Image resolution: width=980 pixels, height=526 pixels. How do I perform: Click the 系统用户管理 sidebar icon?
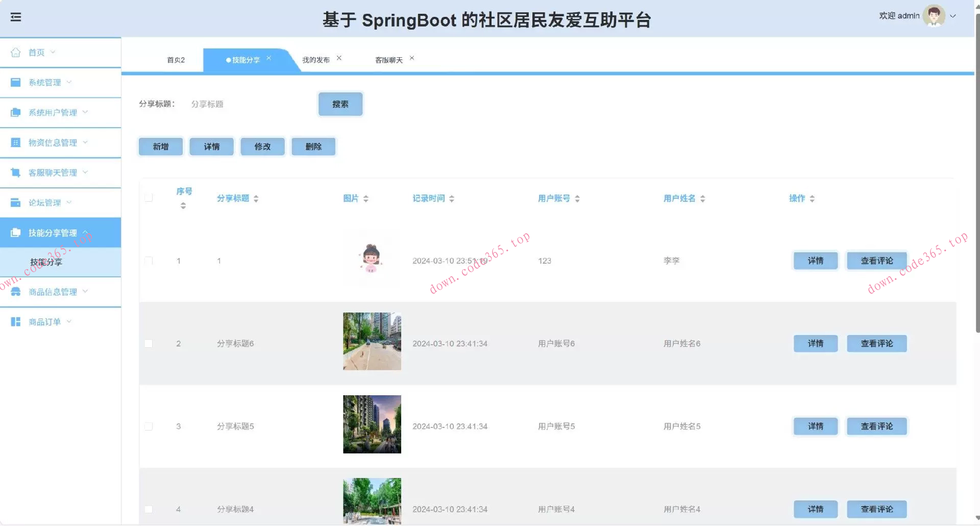click(16, 112)
